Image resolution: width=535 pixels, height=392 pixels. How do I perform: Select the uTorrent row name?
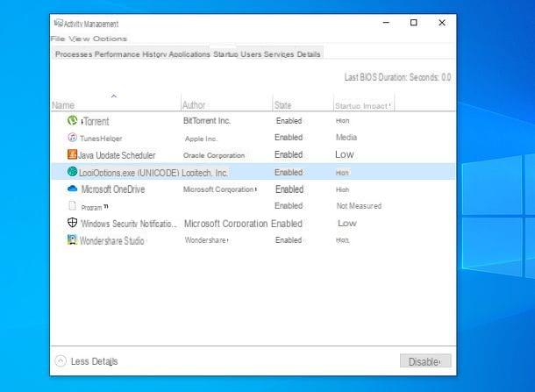tap(95, 121)
